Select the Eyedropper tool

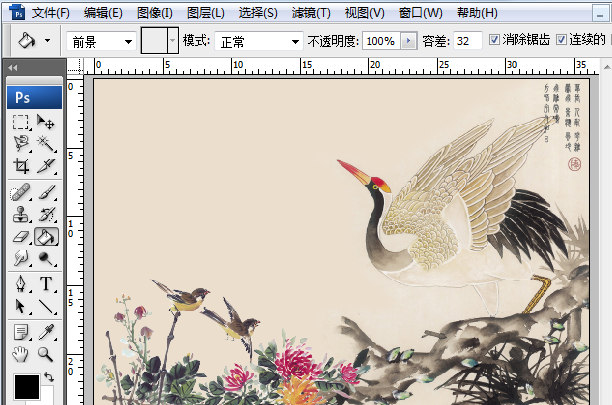pos(46,332)
